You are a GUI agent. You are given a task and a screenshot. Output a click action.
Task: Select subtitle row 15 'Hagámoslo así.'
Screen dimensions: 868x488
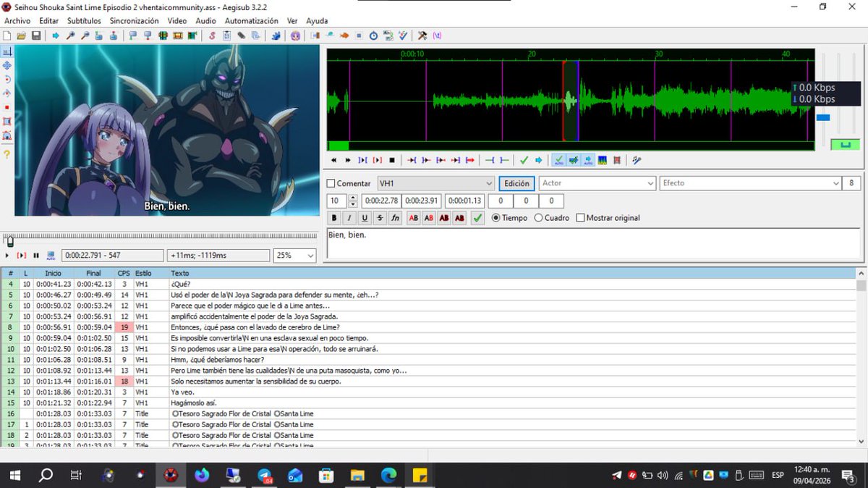coord(427,403)
